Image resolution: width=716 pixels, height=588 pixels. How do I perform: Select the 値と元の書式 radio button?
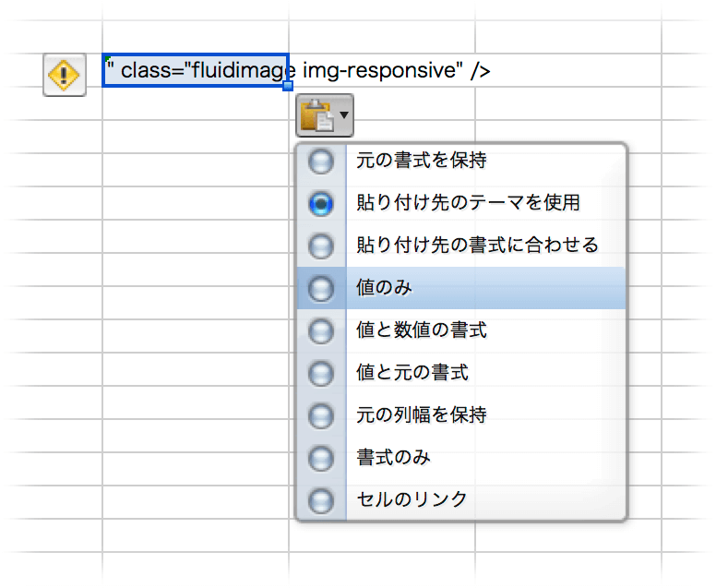321,374
